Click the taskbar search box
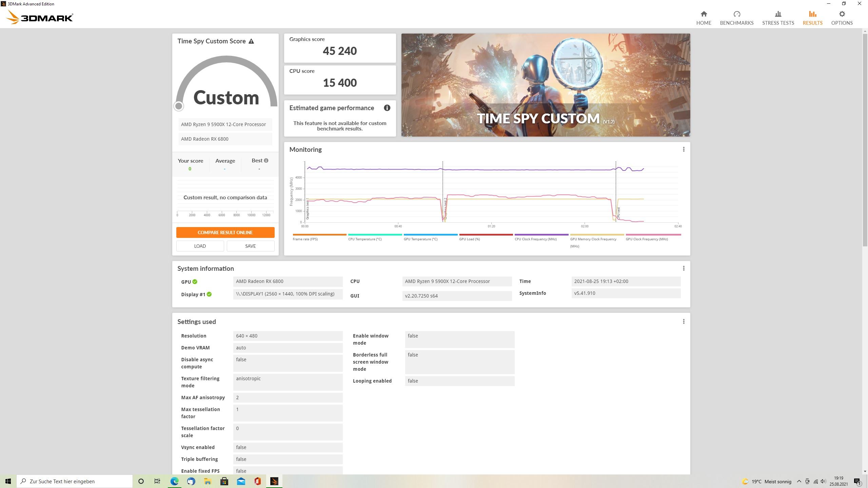Viewport: 868px width, 488px height. (74, 481)
